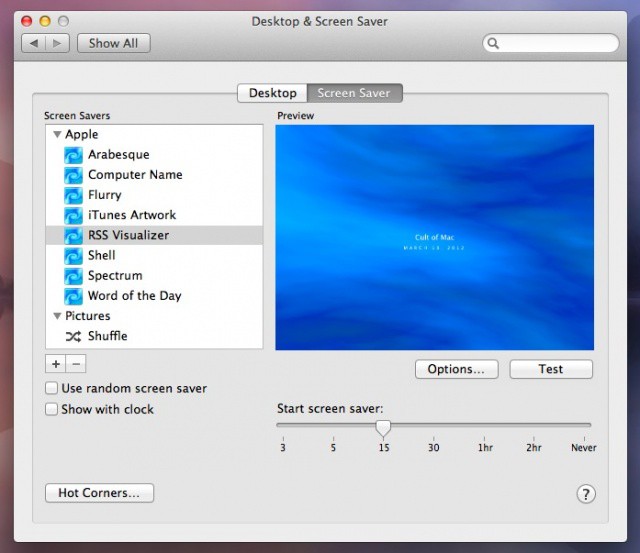Screen dimensions: 640x553
Task: Click the Flurry screen saver icon
Action: 73,195
